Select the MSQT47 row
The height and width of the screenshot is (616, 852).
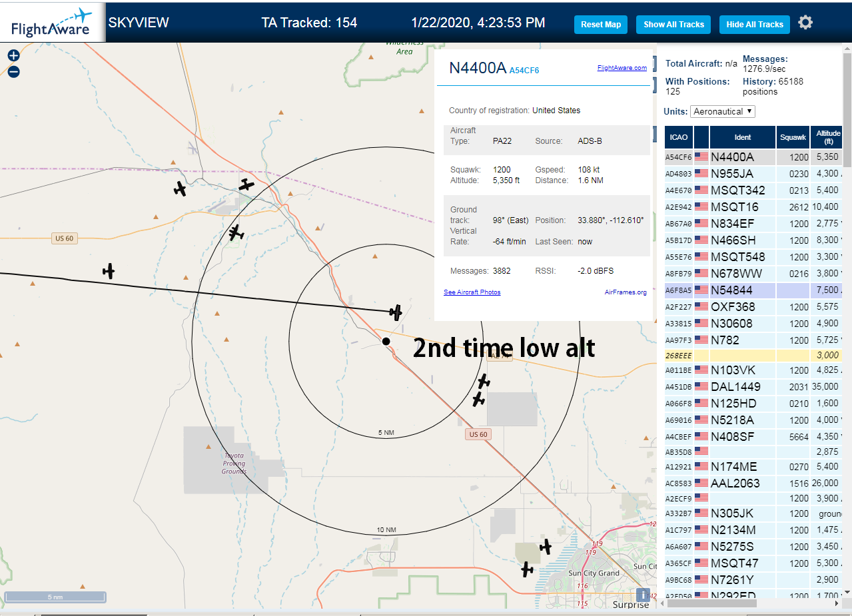[754, 563]
